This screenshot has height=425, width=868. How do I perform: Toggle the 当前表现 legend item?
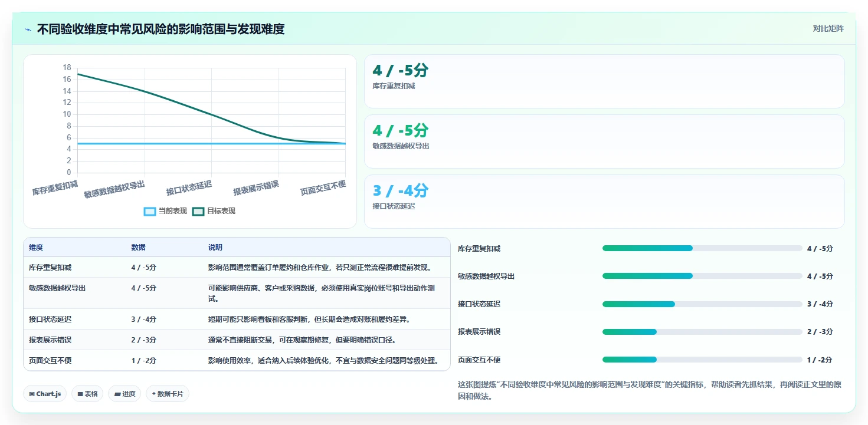coord(166,211)
